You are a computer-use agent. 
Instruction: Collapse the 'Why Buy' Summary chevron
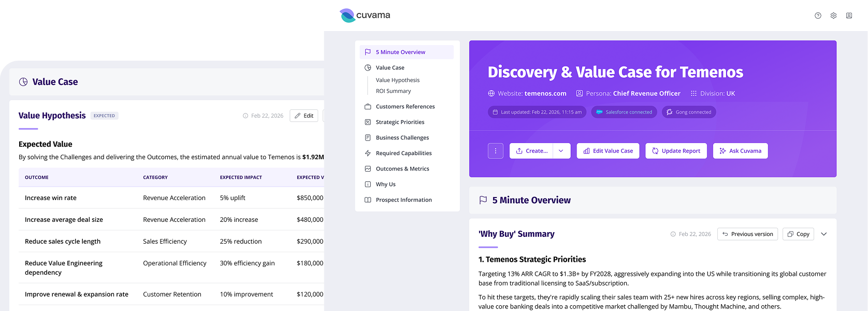tap(824, 234)
